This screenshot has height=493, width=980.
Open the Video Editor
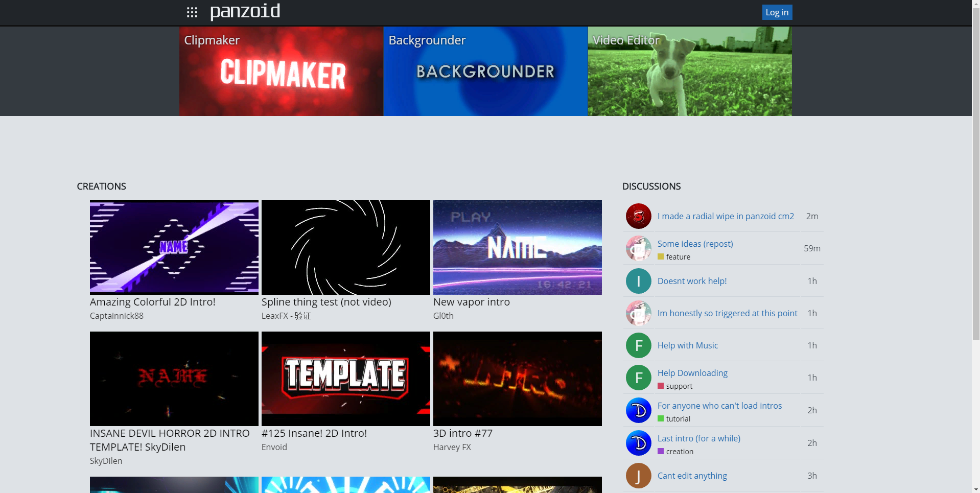tap(689, 71)
